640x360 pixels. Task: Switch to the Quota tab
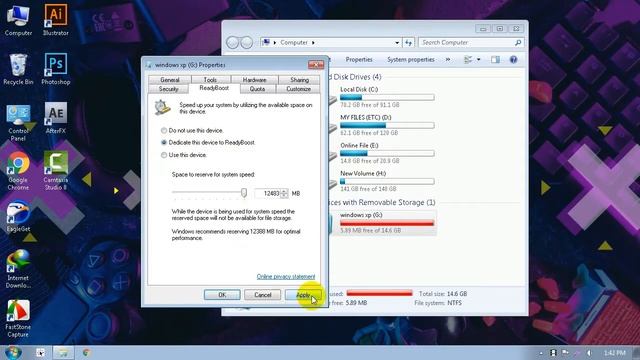tap(257, 89)
